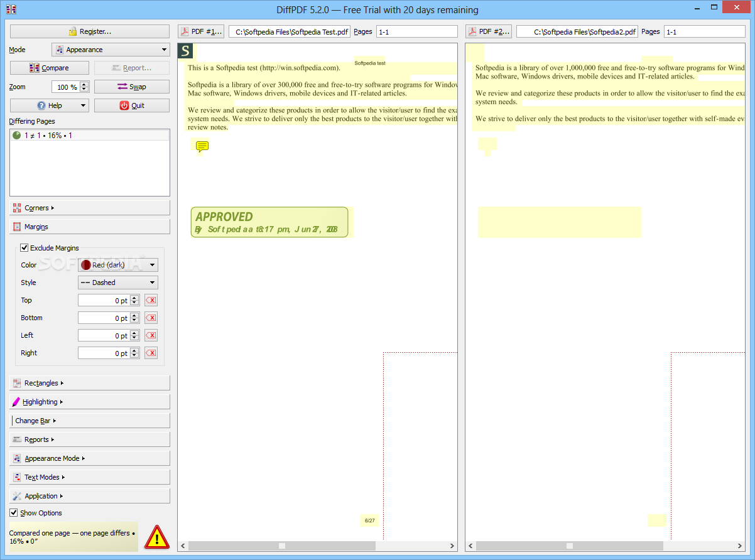Screen dimensions: 755x560
Task: Click the Pages field for PDF #2
Action: (705, 31)
